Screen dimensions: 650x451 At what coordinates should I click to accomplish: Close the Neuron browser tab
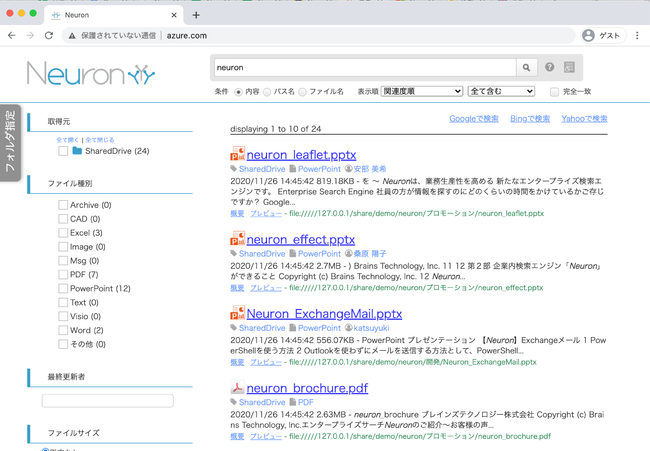coord(174,15)
